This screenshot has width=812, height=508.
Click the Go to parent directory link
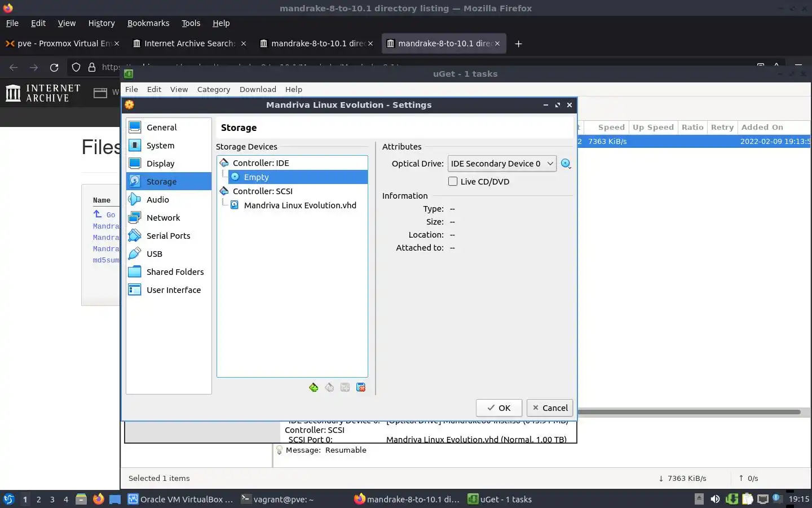pos(104,214)
